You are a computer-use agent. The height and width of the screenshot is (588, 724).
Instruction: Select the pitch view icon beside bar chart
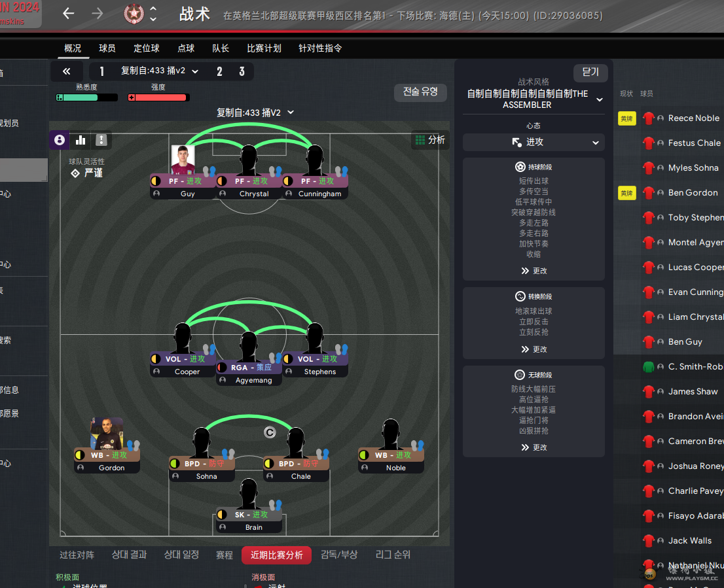point(101,140)
